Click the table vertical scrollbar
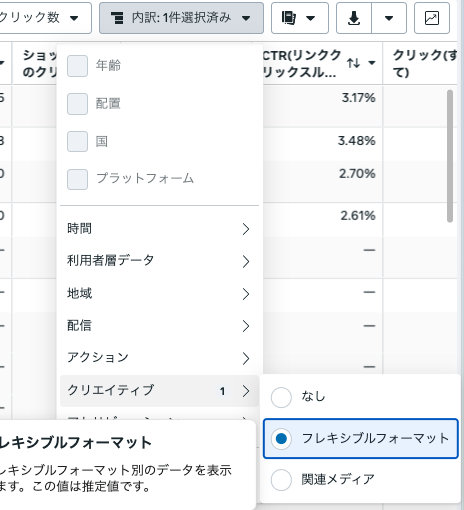 (450, 156)
